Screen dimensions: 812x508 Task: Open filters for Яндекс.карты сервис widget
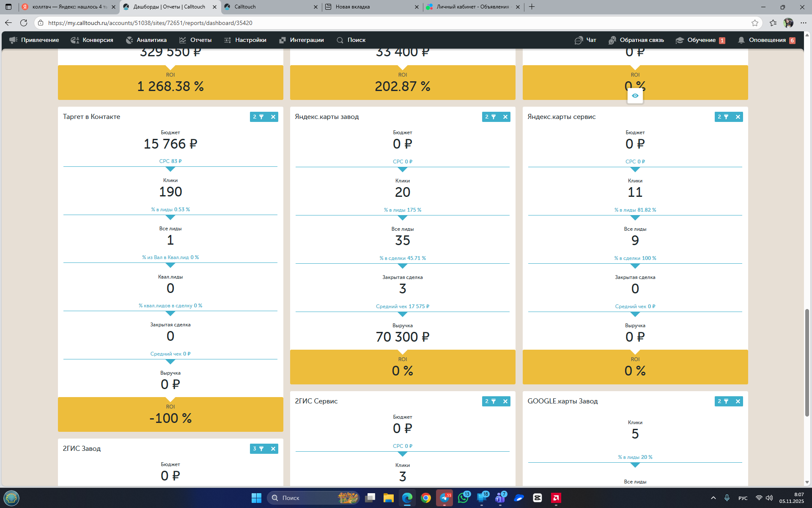tap(723, 117)
